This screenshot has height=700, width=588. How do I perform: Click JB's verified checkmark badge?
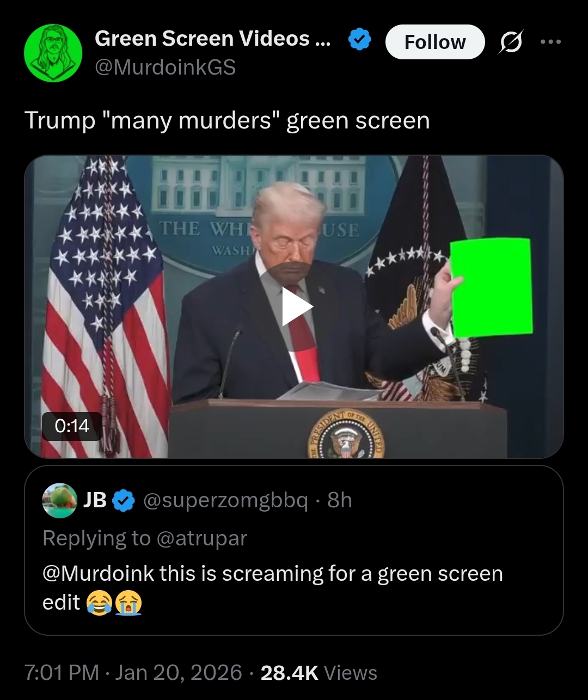click(124, 501)
